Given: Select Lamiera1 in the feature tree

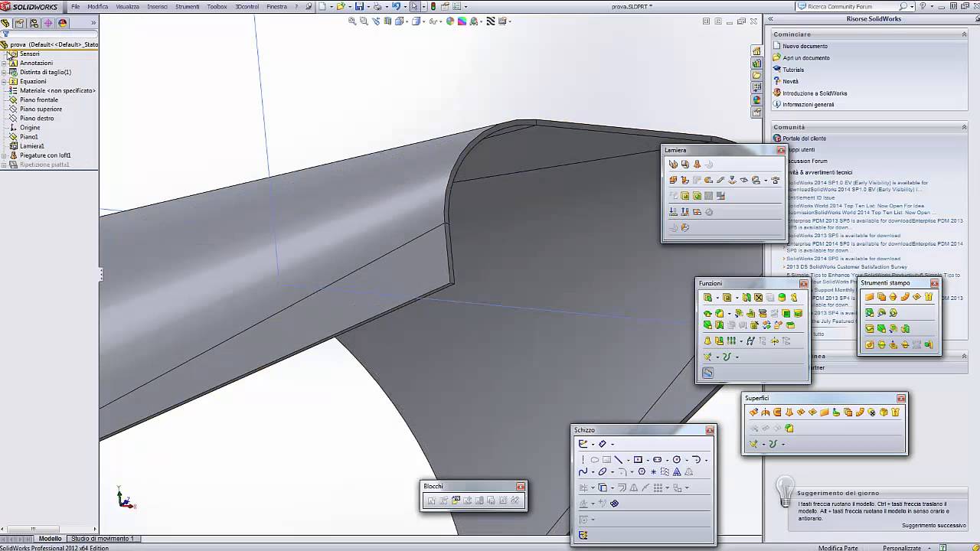Looking at the screenshot, I should (32, 146).
